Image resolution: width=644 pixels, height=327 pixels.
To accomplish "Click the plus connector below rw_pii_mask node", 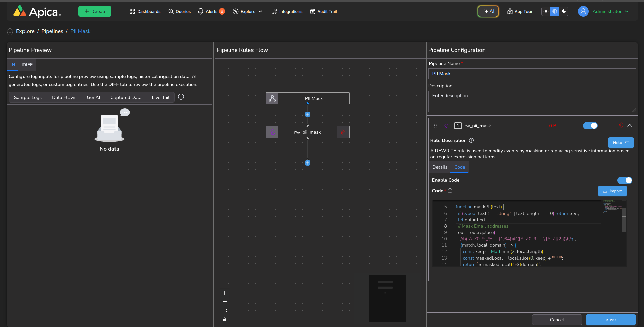I will tap(307, 163).
